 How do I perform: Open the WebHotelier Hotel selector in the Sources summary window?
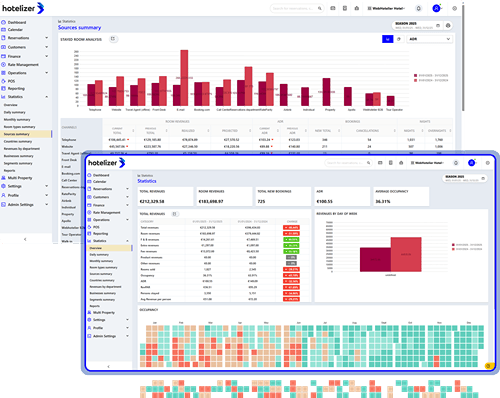click(x=386, y=8)
